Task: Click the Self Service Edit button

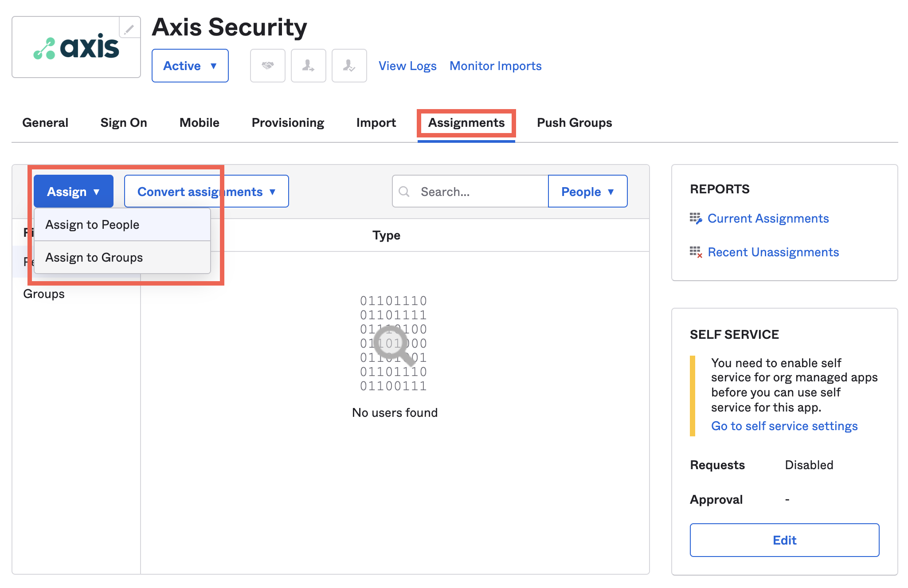Action: point(784,540)
